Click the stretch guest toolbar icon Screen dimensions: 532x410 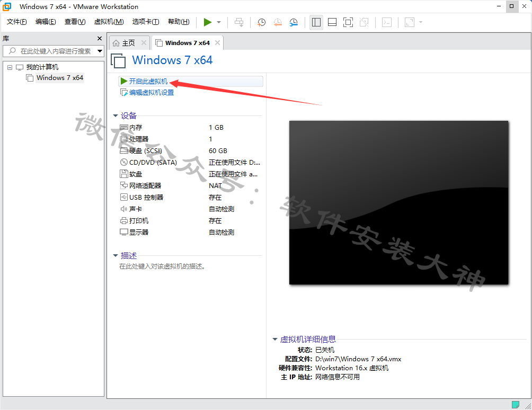[410, 22]
